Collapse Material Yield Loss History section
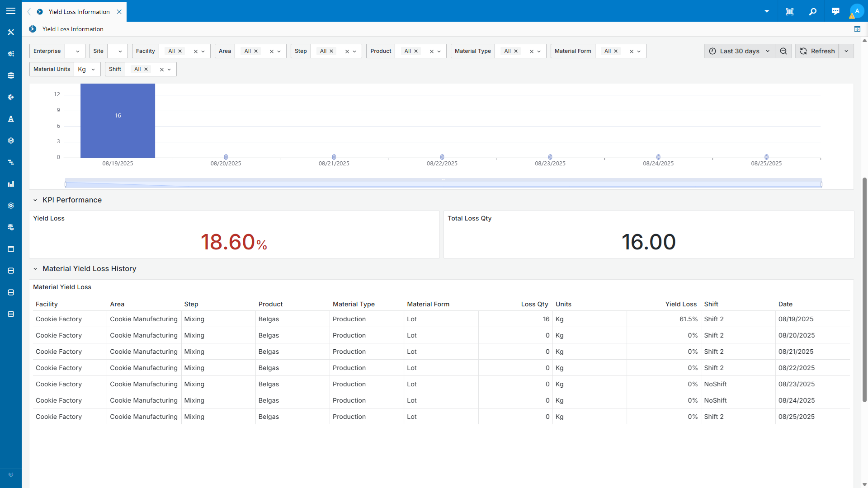 pos(35,269)
